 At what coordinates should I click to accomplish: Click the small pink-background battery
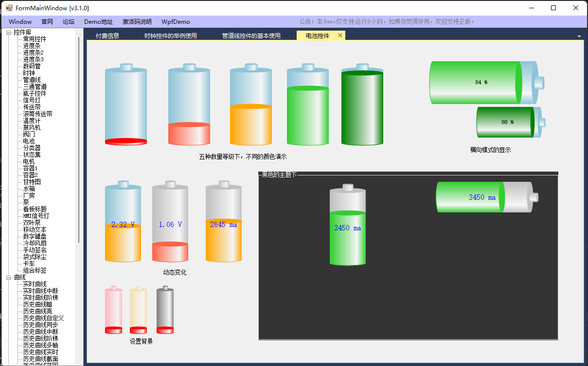point(113,310)
